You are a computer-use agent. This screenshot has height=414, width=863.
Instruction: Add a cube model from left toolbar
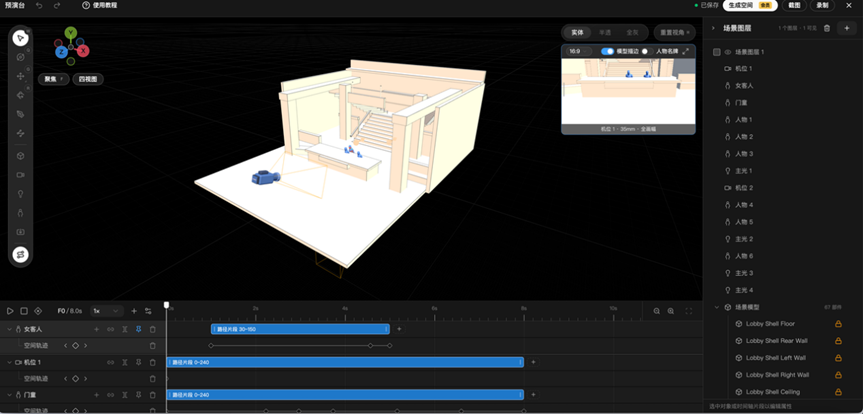pyautogui.click(x=20, y=156)
